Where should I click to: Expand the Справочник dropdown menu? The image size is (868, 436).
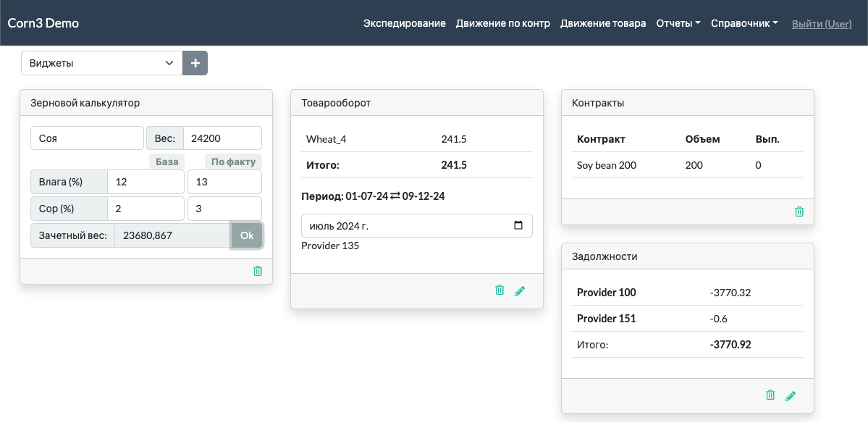pyautogui.click(x=744, y=23)
